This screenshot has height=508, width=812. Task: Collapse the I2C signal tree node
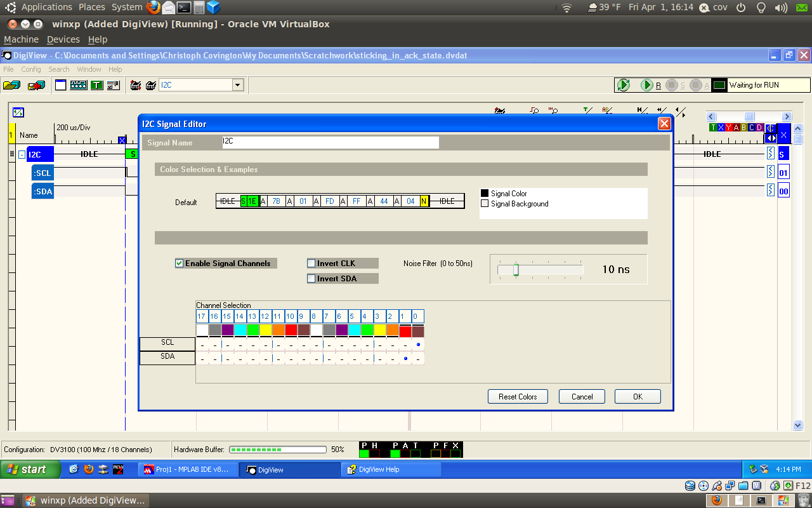[x=22, y=154]
